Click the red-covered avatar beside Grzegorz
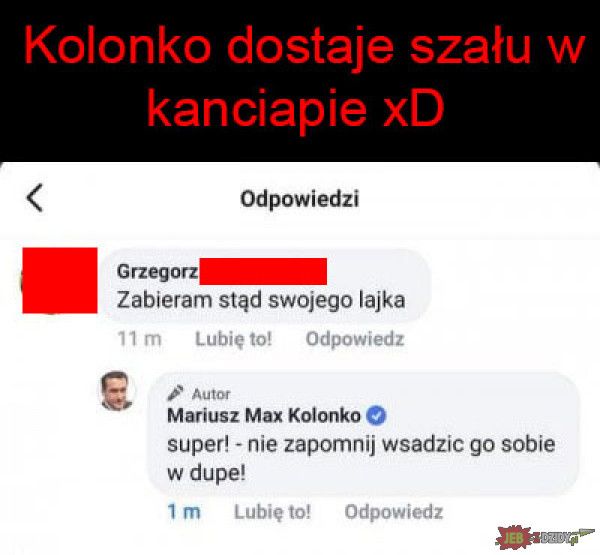This screenshot has width=600, height=555. click(x=60, y=280)
